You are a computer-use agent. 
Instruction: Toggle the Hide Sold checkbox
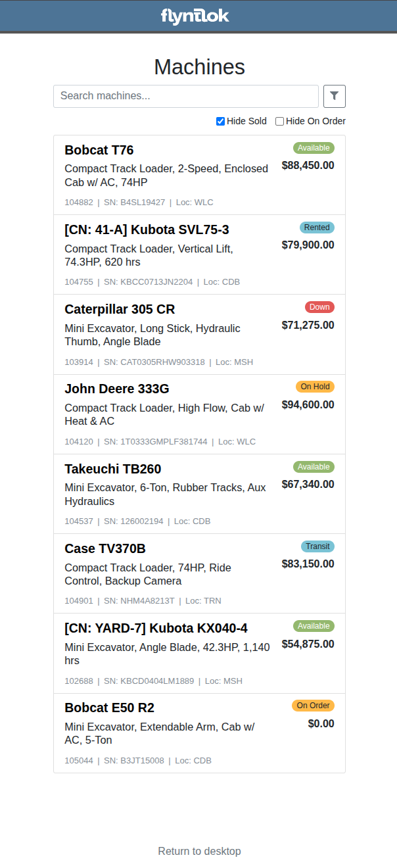[x=220, y=121]
